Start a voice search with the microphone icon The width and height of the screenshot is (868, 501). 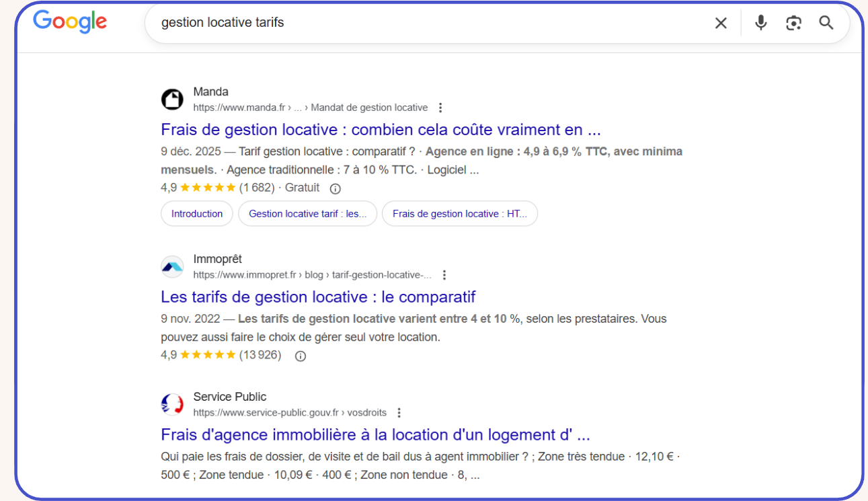(x=760, y=22)
